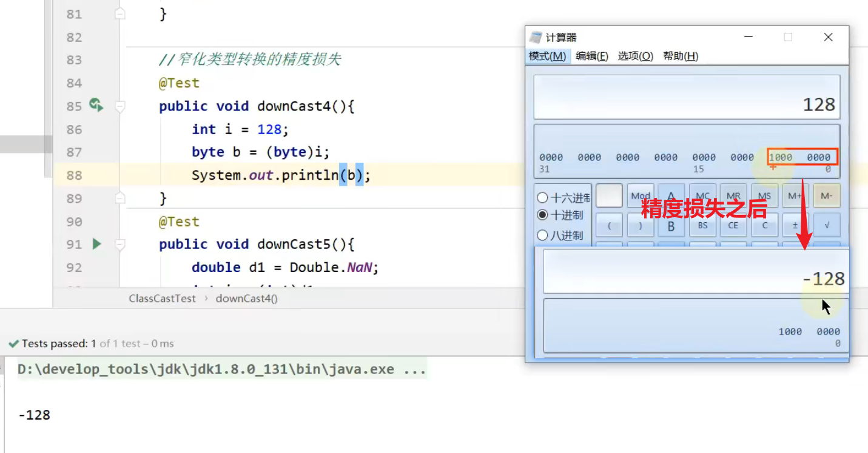Screen dimensions: 868x453
Task: Click the CE clear entry key
Action: point(733,225)
